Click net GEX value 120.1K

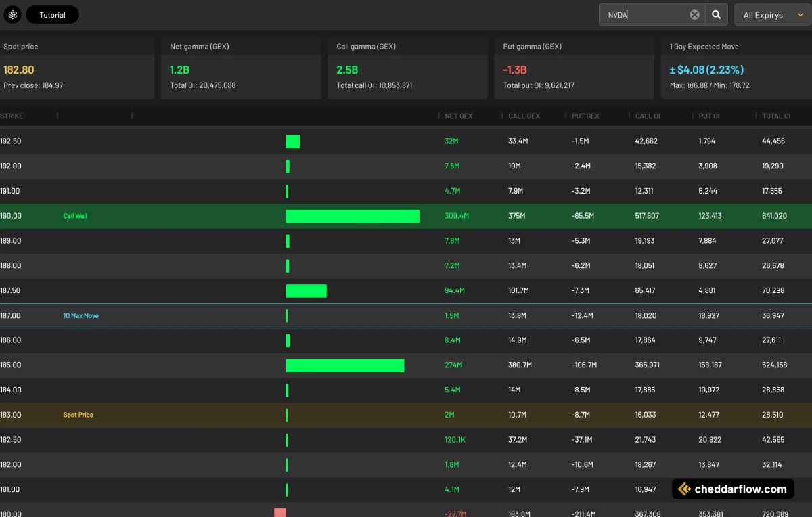[x=455, y=440]
